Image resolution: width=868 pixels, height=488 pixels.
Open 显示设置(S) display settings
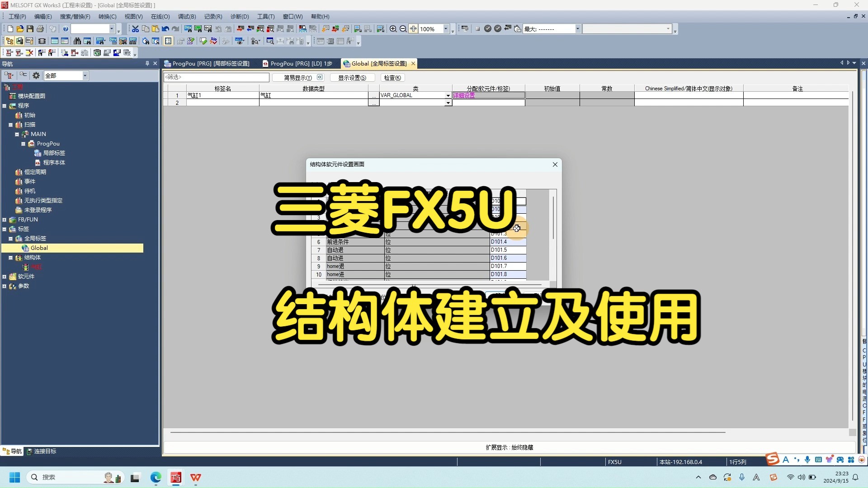(x=352, y=77)
